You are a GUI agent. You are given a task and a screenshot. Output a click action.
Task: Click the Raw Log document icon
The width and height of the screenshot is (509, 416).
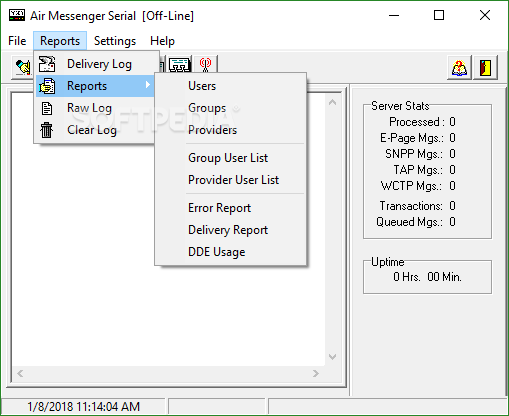point(47,108)
